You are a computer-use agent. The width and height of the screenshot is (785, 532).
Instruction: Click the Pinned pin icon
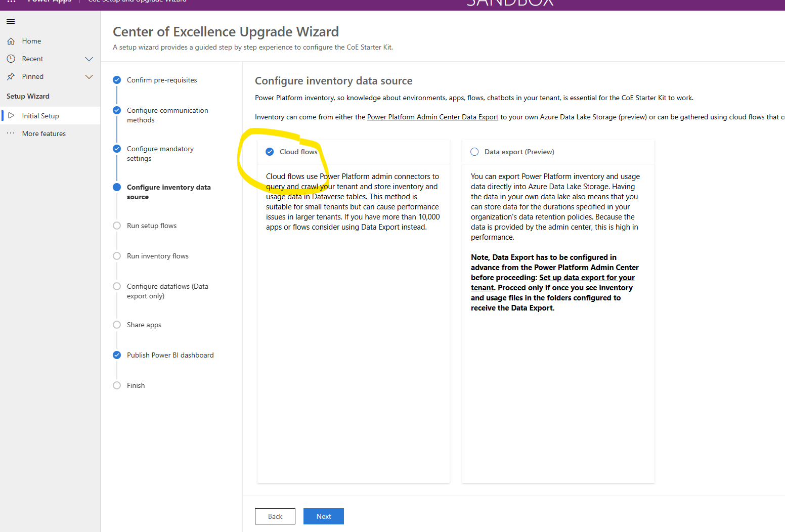[11, 76]
